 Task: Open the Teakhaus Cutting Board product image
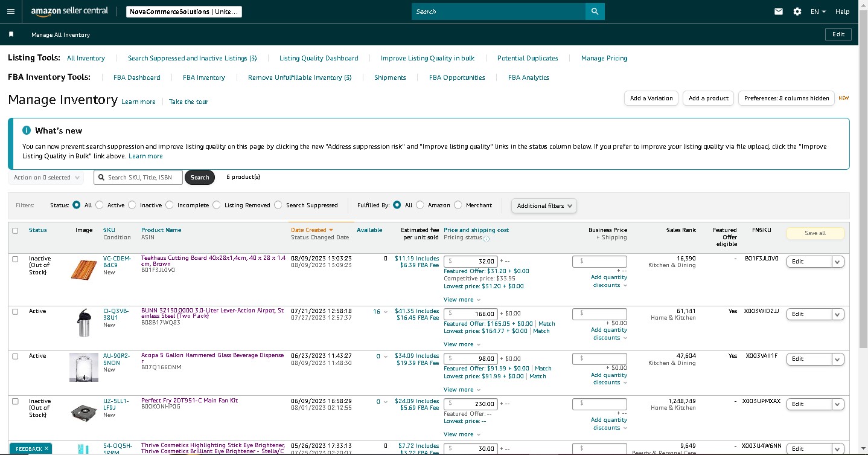(83, 269)
